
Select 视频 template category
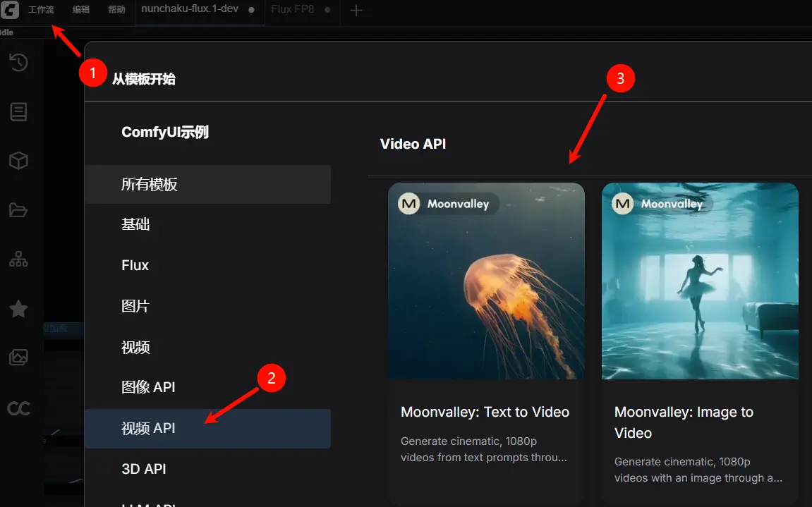pos(207,347)
